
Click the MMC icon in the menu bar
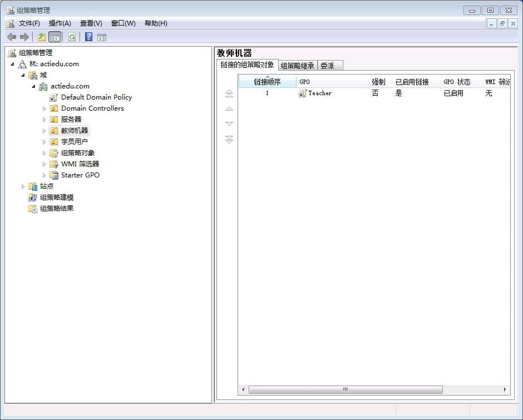[x=11, y=23]
